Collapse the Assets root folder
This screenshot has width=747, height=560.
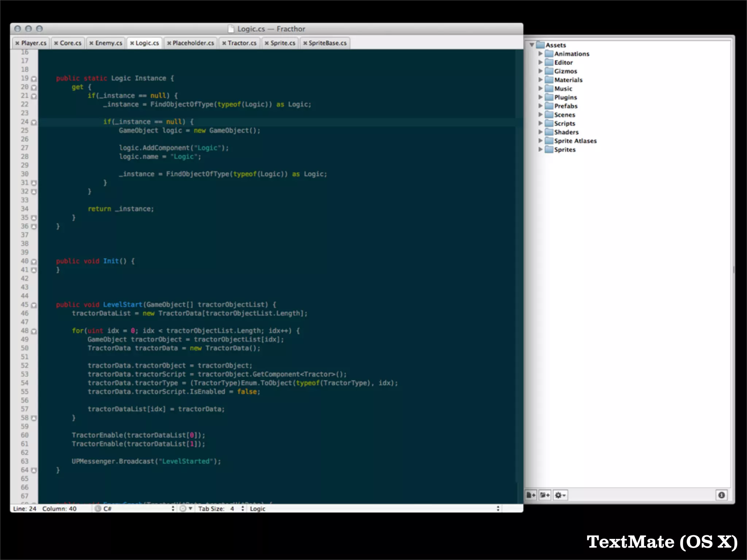tap(532, 45)
